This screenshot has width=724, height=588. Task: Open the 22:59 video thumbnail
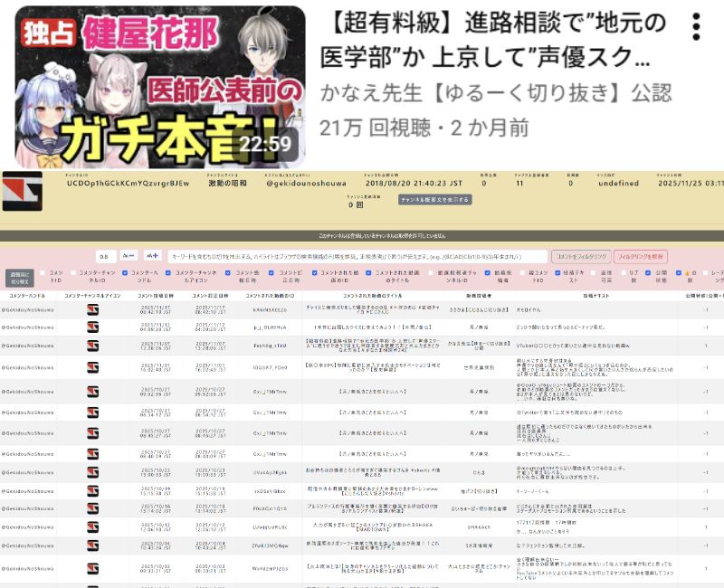(160, 84)
